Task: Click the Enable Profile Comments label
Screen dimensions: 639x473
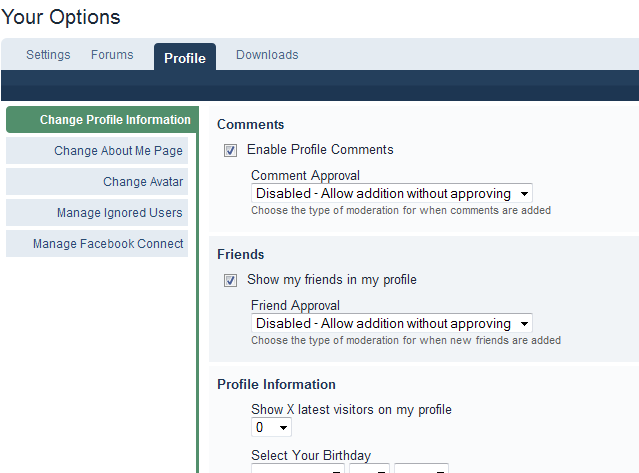Action: 320,150
